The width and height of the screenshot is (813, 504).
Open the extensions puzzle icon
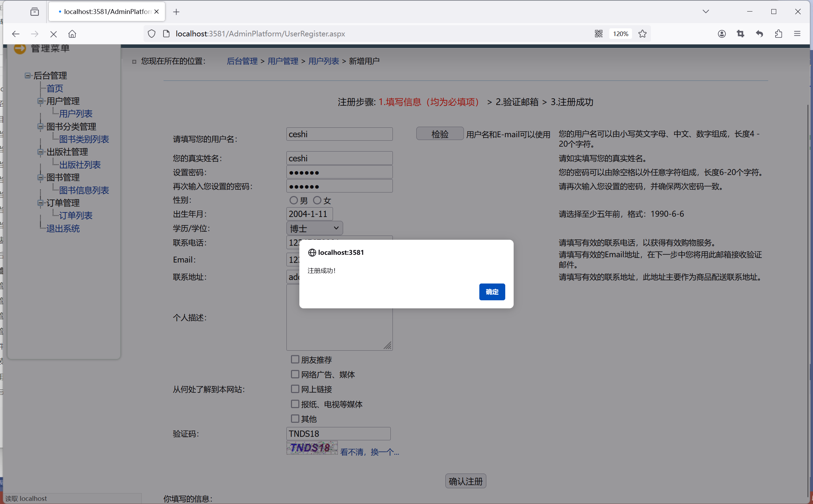tap(778, 34)
